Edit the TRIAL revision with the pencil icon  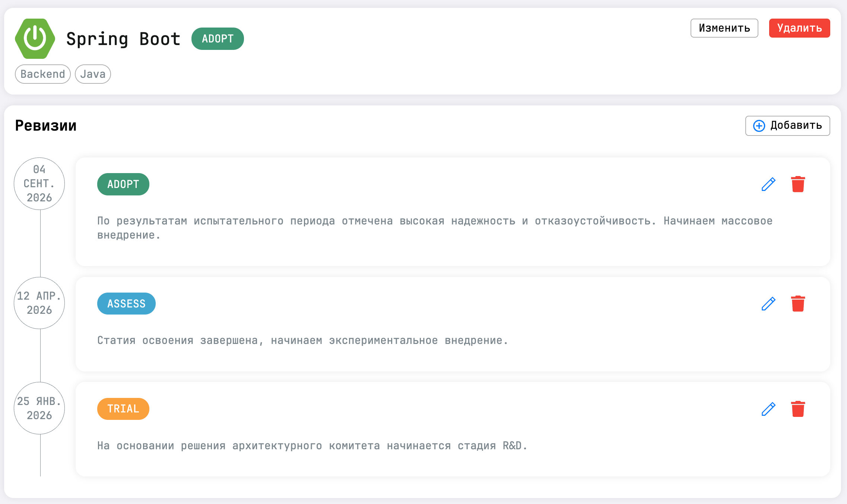[768, 409]
